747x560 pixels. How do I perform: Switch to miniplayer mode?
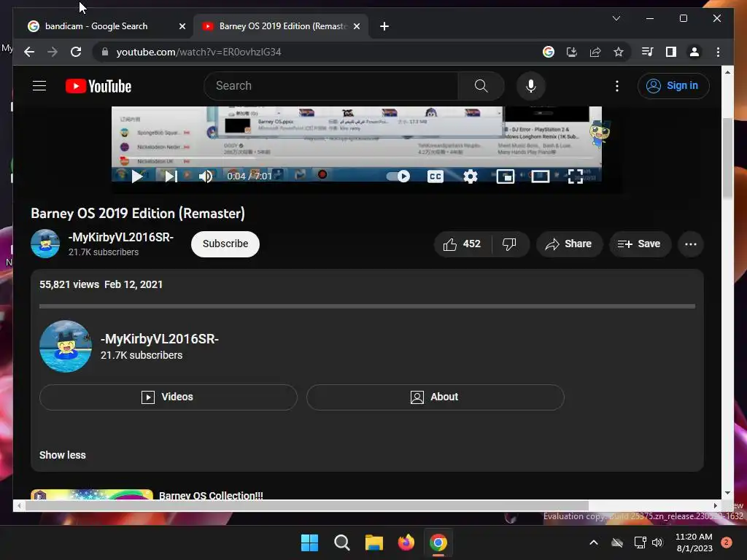pos(505,176)
